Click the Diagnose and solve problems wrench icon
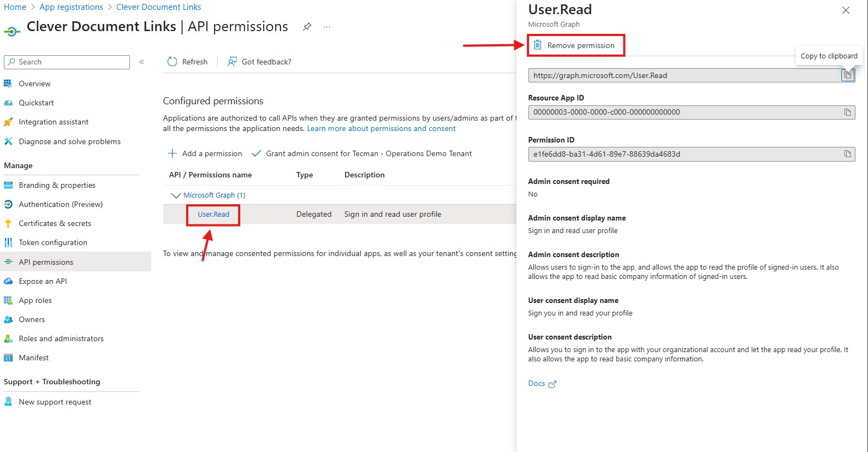The width and height of the screenshot is (868, 452). 8,141
